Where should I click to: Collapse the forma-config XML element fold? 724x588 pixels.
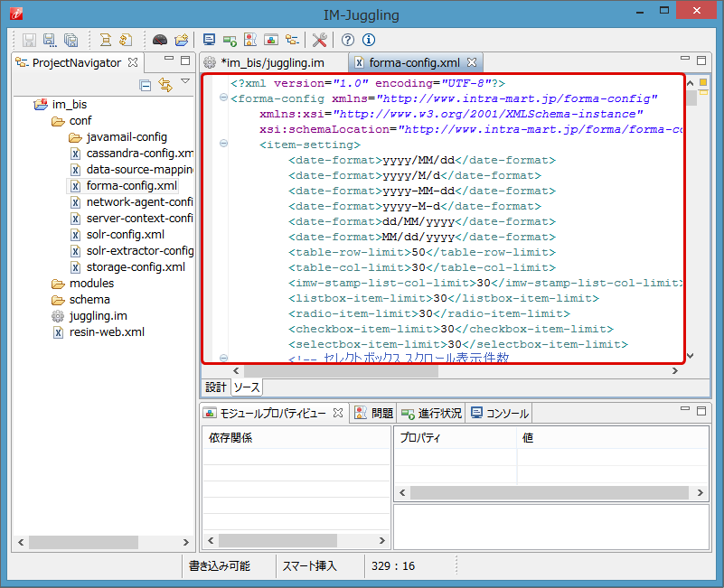[223, 98]
